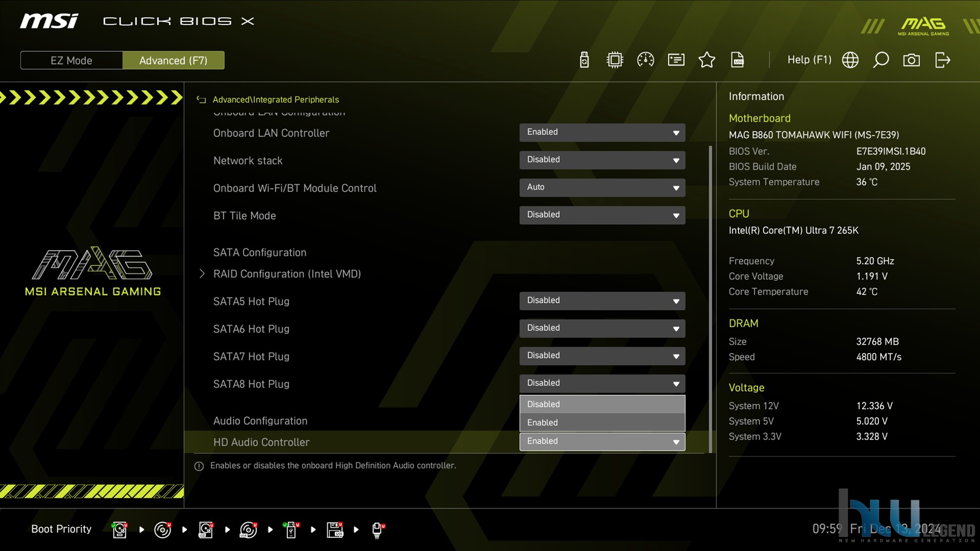Click the BIOS version E7E39IMSI.1B40
Viewport: 980px width, 551px height.
coord(891,151)
